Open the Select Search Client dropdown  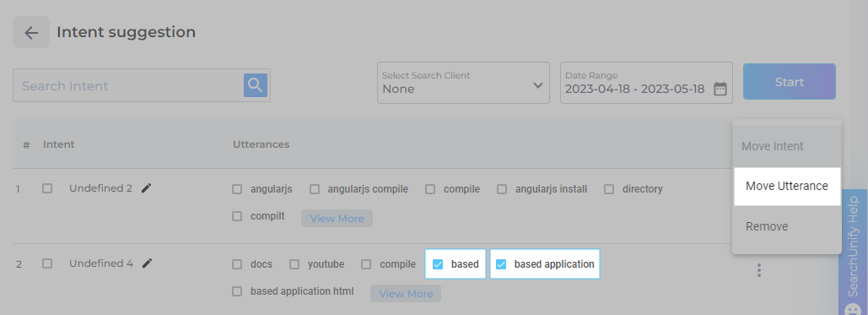point(463,83)
